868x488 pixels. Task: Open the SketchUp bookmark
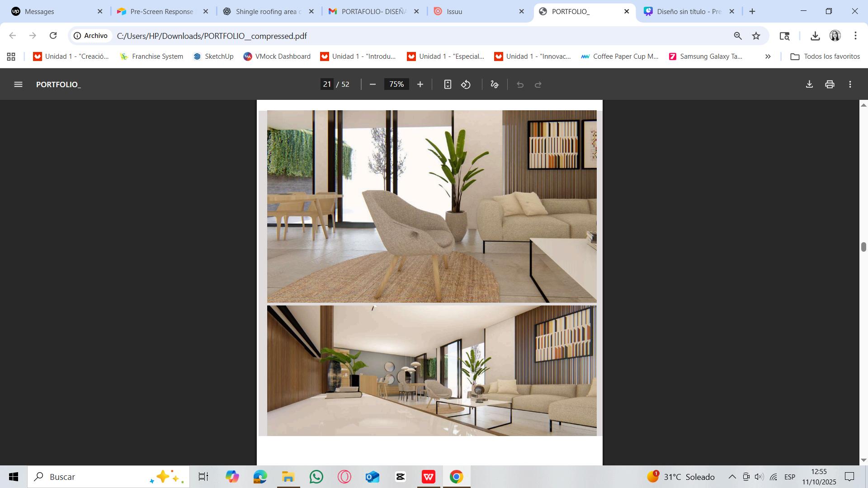click(x=213, y=57)
